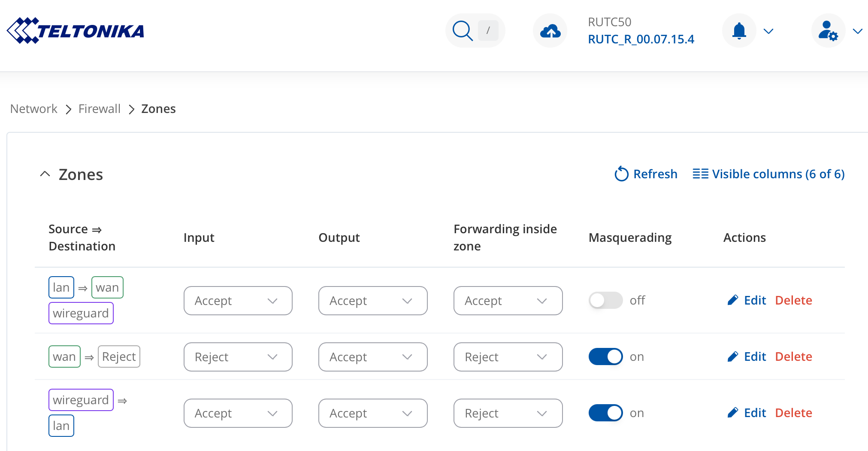868x451 pixels.
Task: Click wireguard destination tag in first row
Action: click(81, 313)
